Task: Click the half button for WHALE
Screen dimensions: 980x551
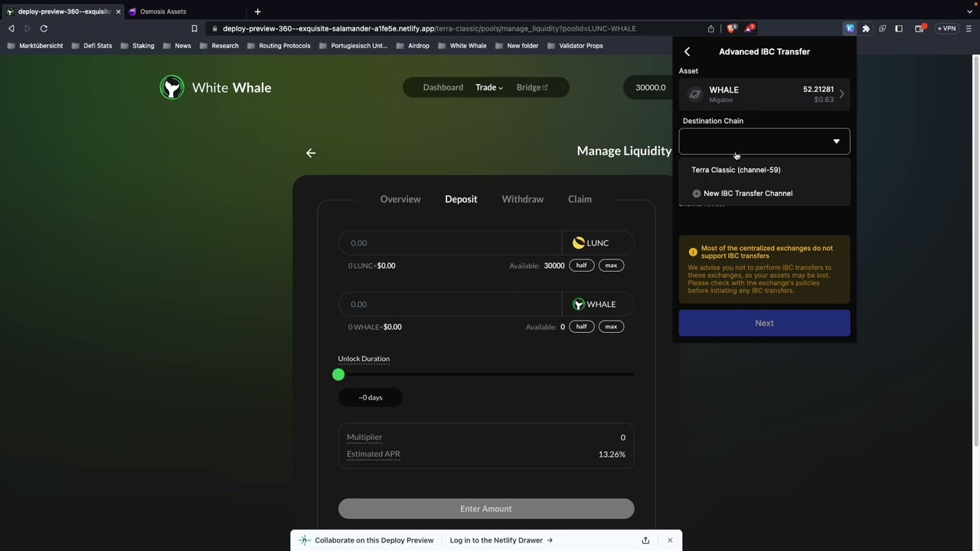Action: coord(582,327)
